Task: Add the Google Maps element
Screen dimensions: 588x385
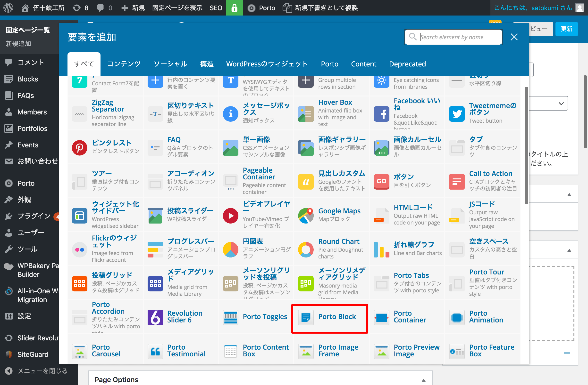Action: (x=339, y=211)
